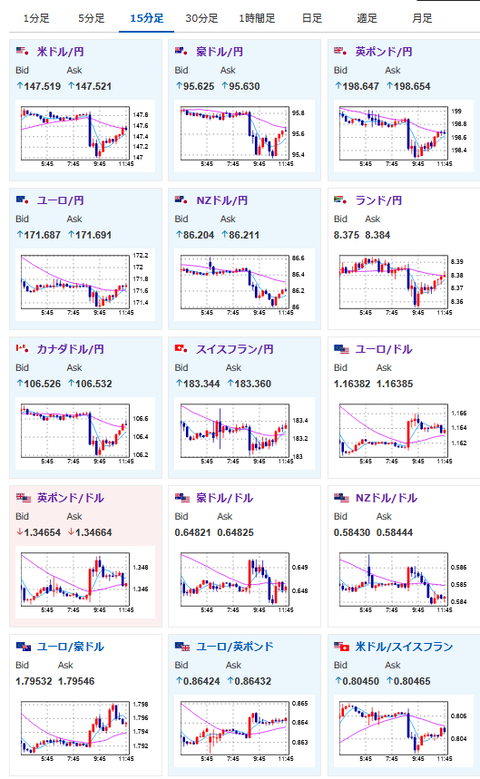Open the 月足 monthly tab
The width and height of the screenshot is (480, 779).
[x=422, y=18]
